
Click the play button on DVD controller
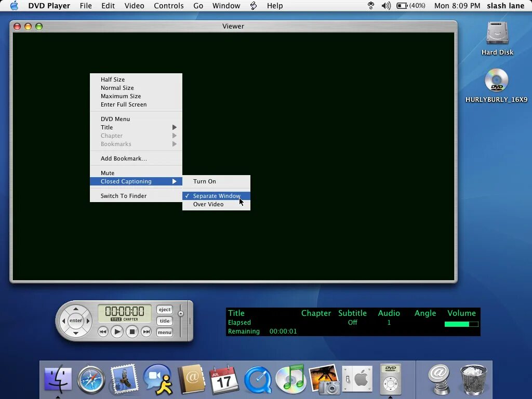point(117,331)
